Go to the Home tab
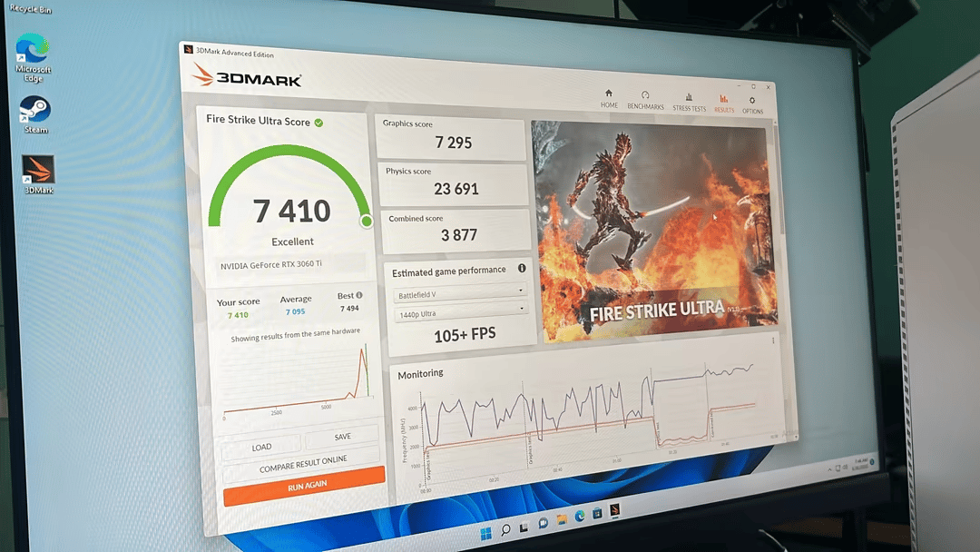980x552 pixels. [609, 99]
